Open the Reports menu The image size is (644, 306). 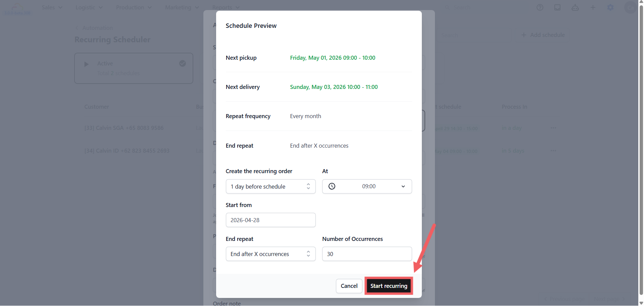coord(226,7)
